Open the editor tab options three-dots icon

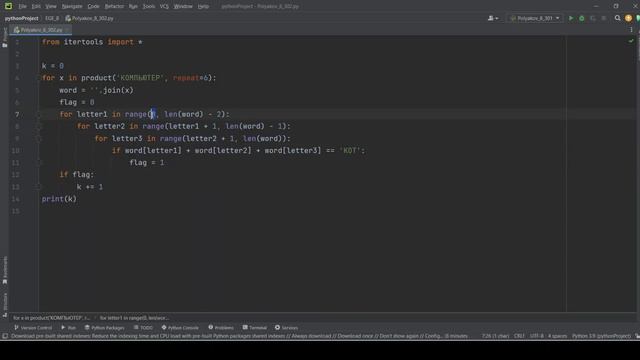coord(631,30)
